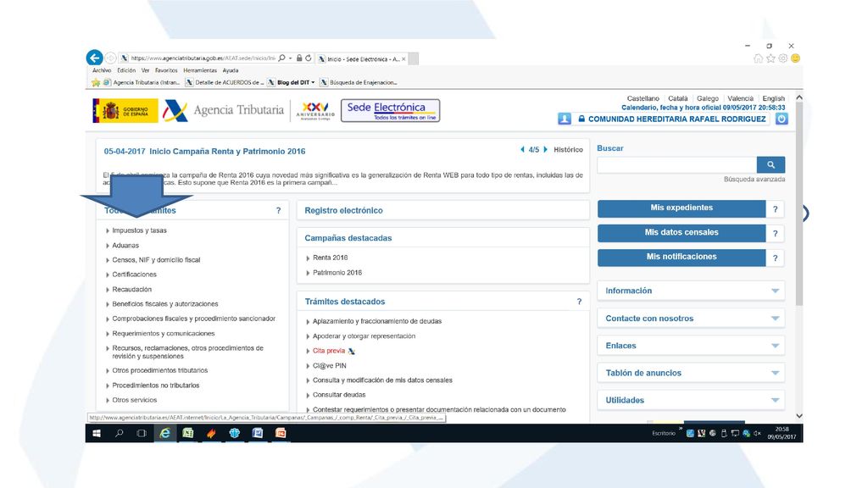The height and width of the screenshot is (488, 868).
Task: Click the help question mark beside Mis expedientes
Action: click(x=775, y=209)
